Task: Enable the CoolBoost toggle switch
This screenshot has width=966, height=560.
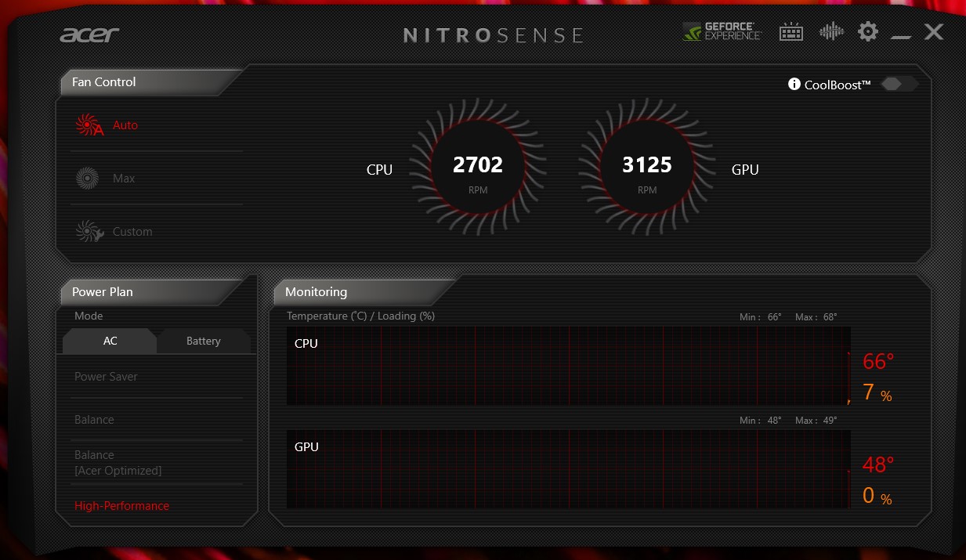Action: pyautogui.click(x=898, y=84)
